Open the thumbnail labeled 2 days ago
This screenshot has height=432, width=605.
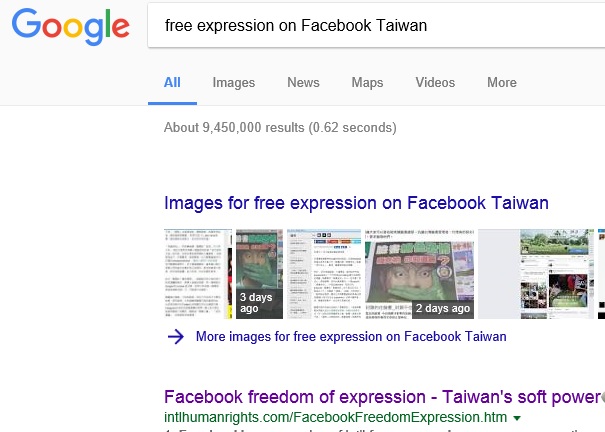[420, 274]
